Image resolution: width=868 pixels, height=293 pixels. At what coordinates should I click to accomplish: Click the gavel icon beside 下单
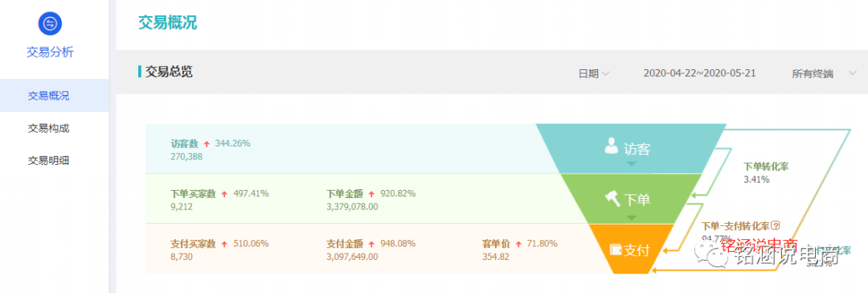(611, 196)
